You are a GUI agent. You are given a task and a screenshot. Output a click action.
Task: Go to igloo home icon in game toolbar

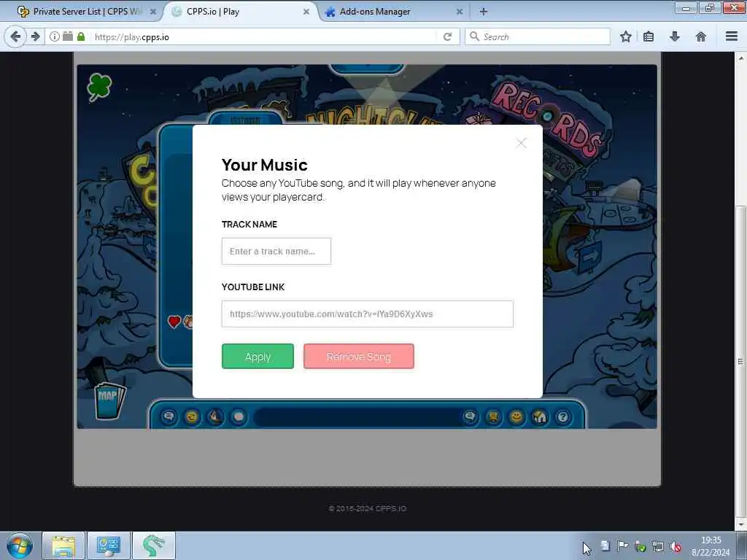point(539,417)
